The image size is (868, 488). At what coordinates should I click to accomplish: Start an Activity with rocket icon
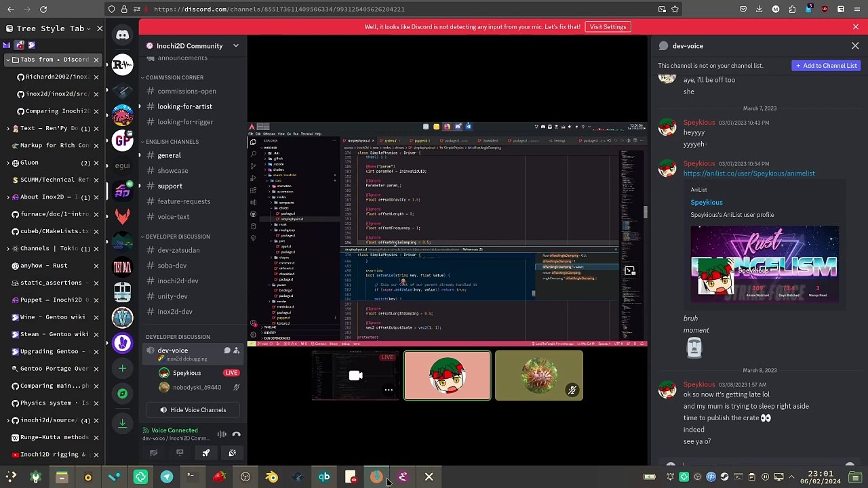(206, 453)
